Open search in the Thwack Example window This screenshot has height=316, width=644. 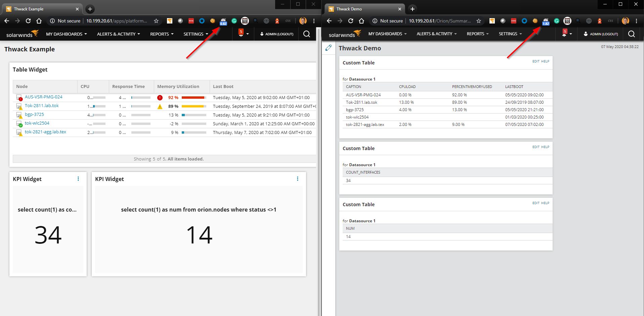click(x=307, y=34)
